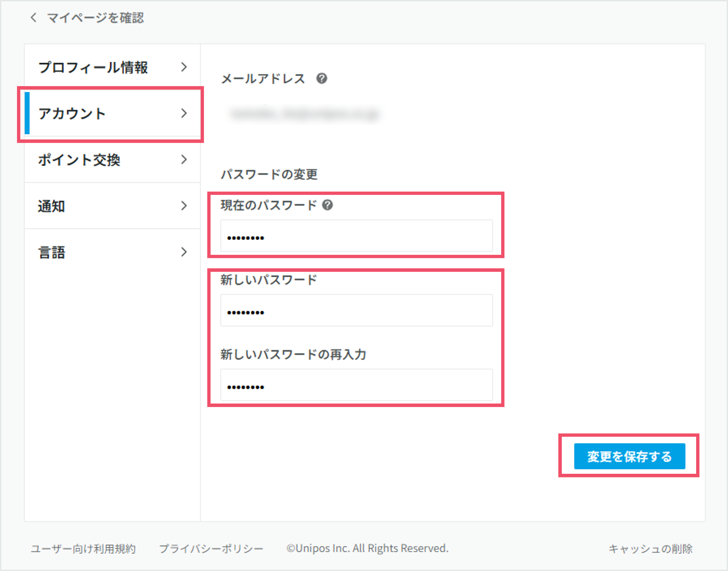
Task: Focus the 新しいパスワード input field
Action: (x=356, y=310)
